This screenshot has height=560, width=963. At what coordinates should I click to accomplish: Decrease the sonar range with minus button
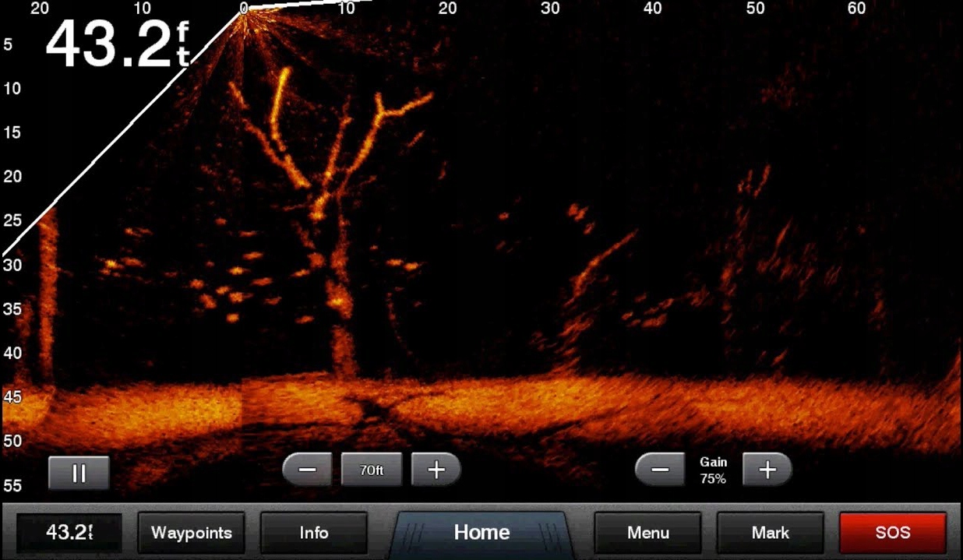click(308, 470)
